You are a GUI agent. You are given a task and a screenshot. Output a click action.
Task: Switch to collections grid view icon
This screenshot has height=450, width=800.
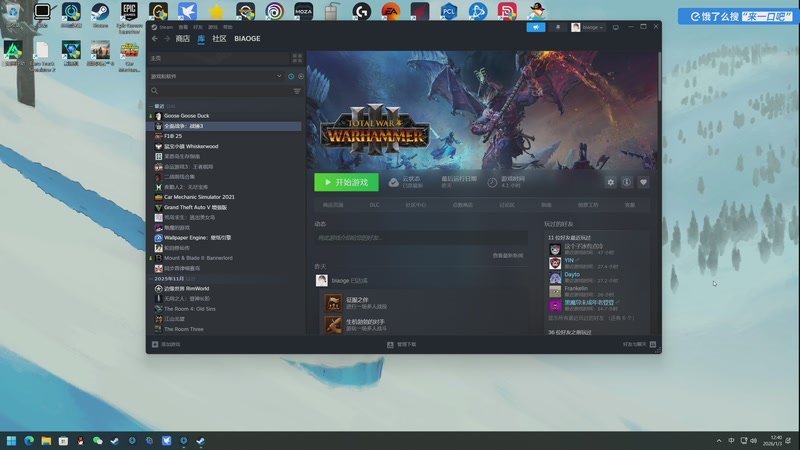[297, 58]
